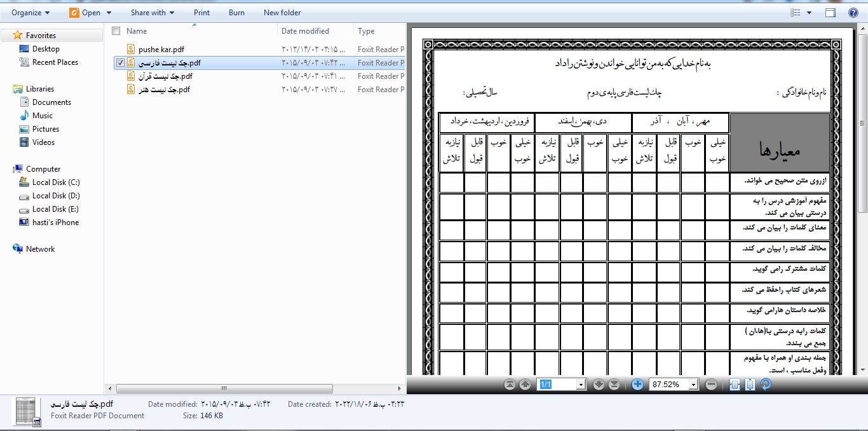Open the Organize dropdown menu
Screen dimensions: 868x431
pyautogui.click(x=31, y=12)
